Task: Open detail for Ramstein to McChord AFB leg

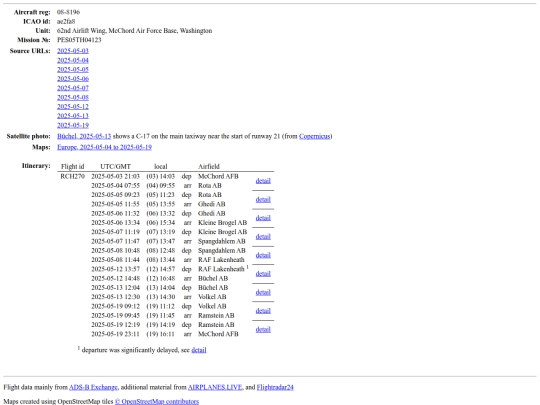Action: click(263, 330)
